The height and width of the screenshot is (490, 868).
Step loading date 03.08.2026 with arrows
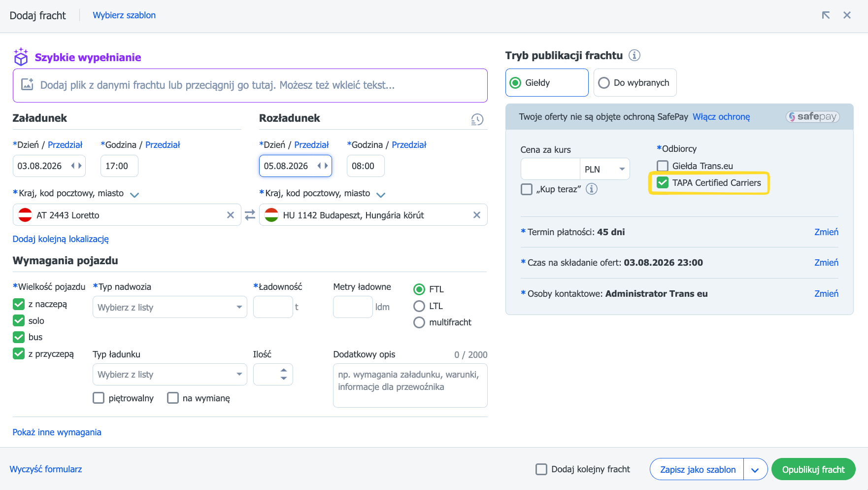[x=76, y=166]
